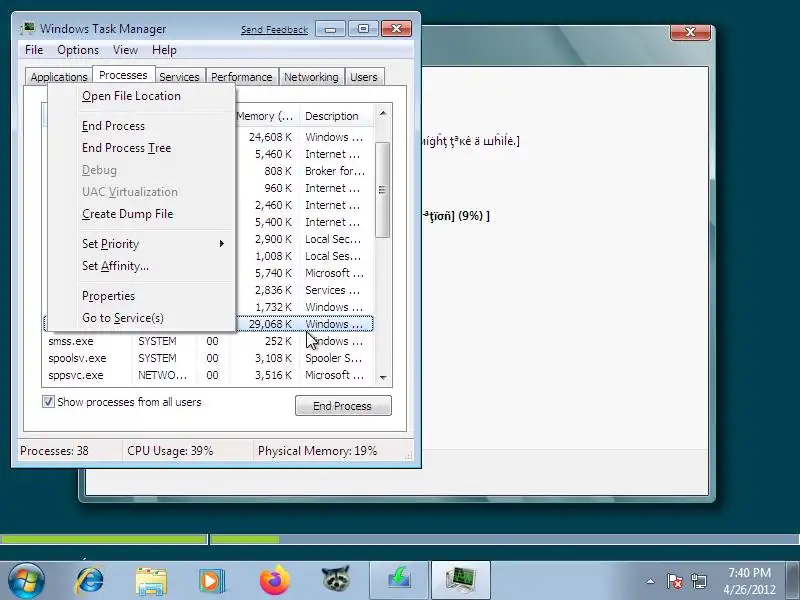Click Broker for... description cell

coord(335,171)
